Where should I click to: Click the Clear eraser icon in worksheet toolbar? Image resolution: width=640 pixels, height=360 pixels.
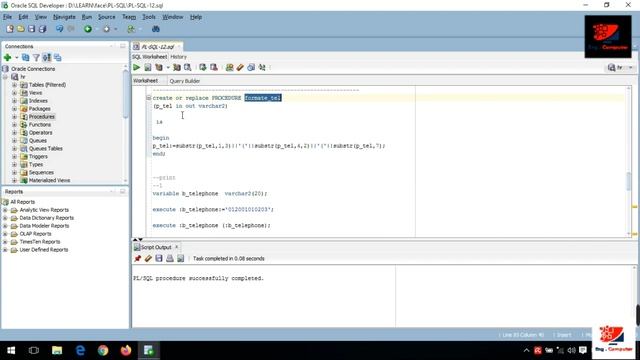(x=240, y=67)
